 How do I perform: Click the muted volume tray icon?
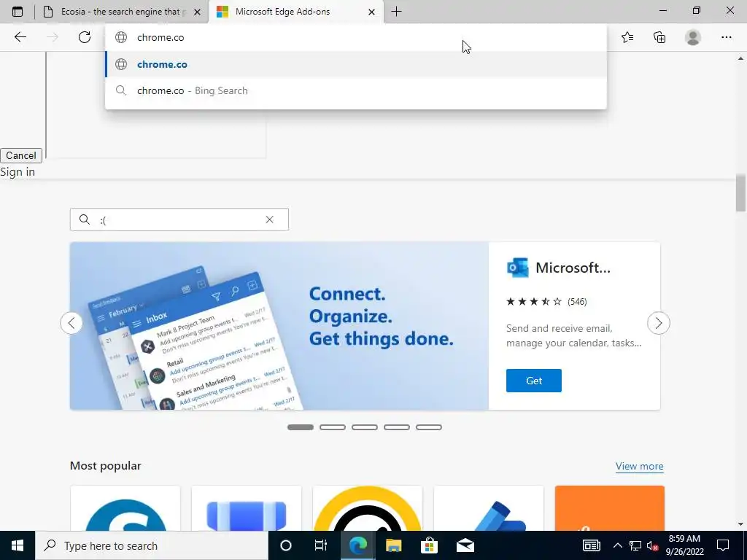click(x=652, y=545)
